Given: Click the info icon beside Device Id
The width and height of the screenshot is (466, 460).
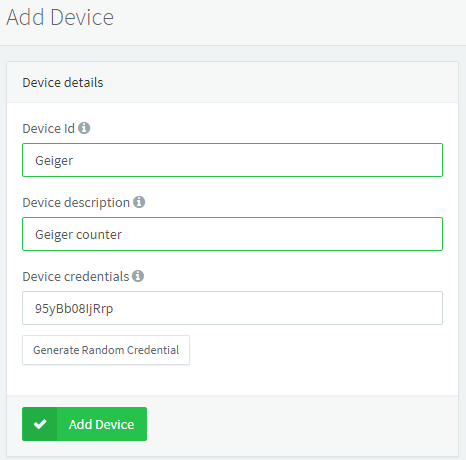Looking at the screenshot, I should point(84,128).
